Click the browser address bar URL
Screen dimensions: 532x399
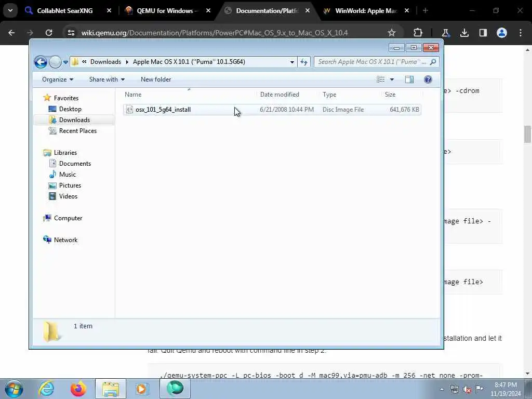pyautogui.click(x=215, y=33)
